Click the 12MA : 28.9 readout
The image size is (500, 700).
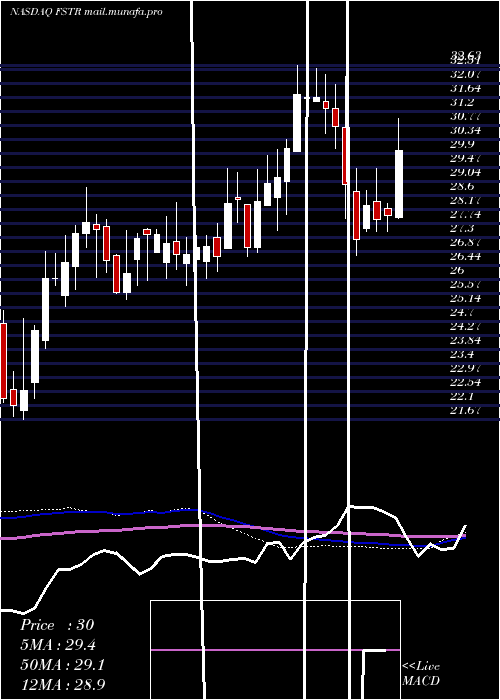point(62,684)
